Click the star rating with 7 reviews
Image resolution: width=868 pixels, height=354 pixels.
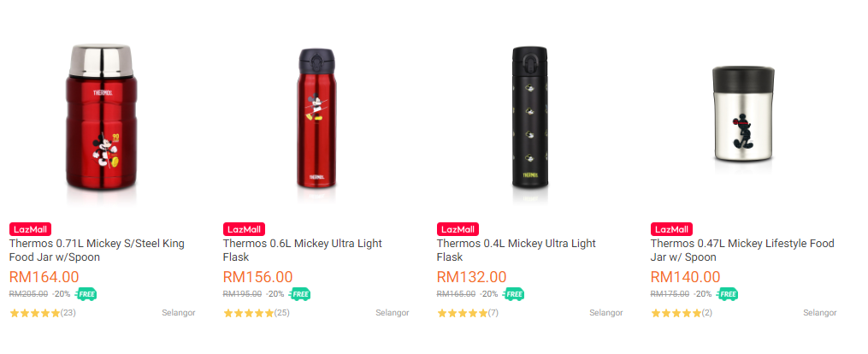[x=463, y=314]
